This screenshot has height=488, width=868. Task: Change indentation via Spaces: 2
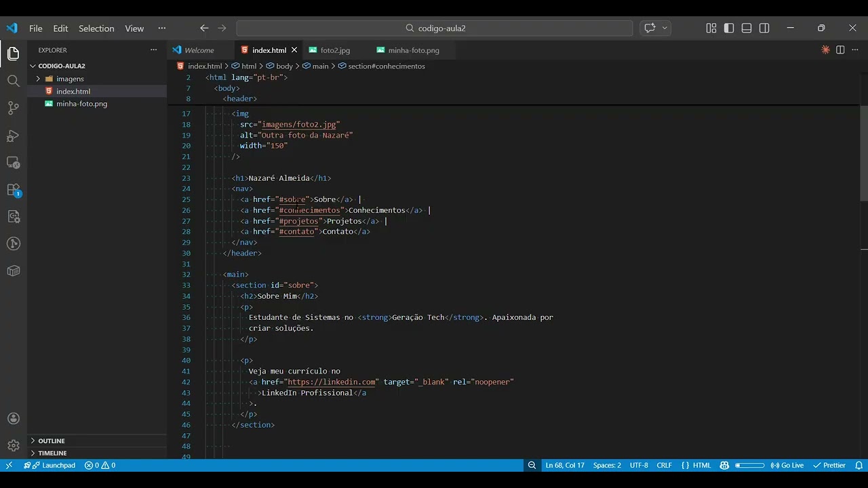tap(607, 465)
